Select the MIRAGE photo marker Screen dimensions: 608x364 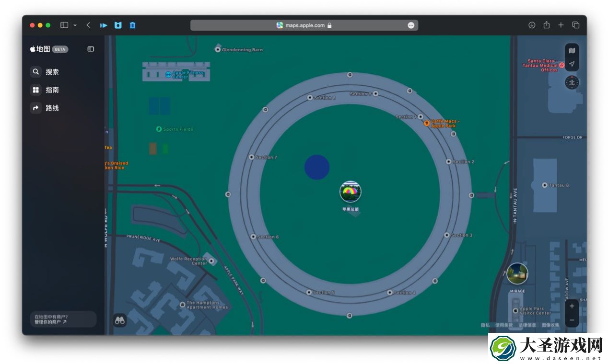517,273
